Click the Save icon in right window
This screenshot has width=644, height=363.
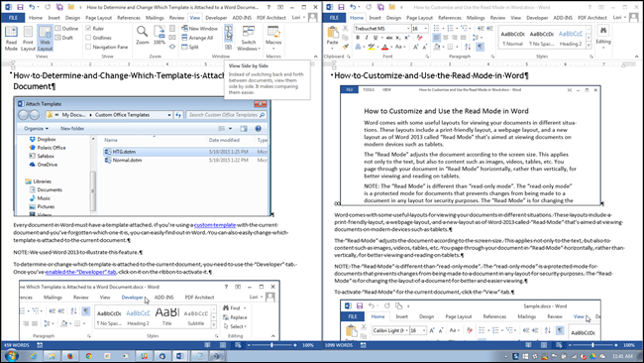click(x=341, y=7)
